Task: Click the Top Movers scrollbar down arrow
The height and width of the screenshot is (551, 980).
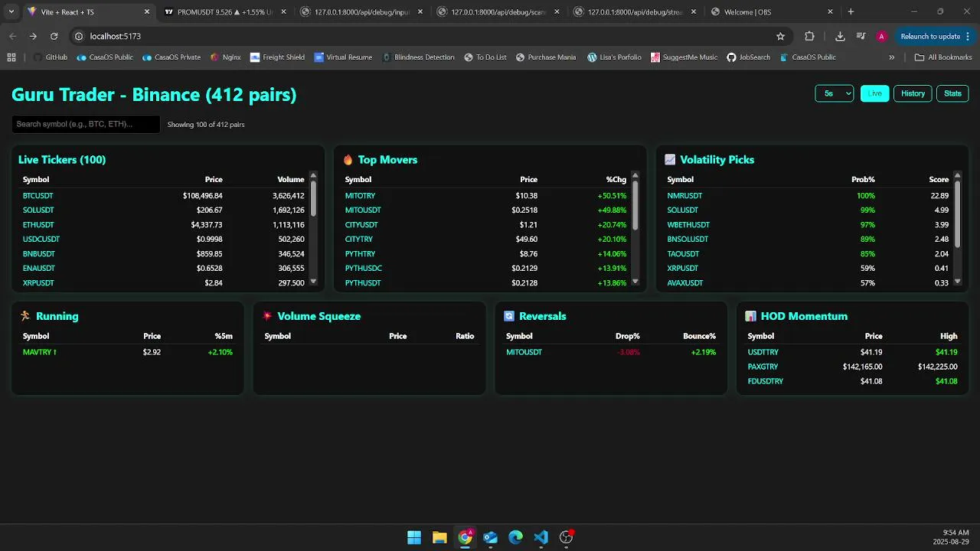Action: click(635, 282)
